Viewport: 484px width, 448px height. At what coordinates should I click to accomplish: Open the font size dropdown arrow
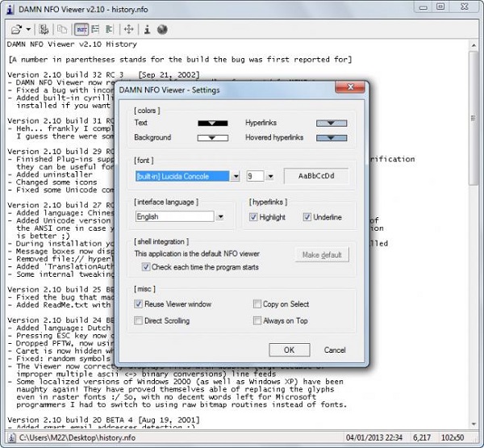(270, 177)
